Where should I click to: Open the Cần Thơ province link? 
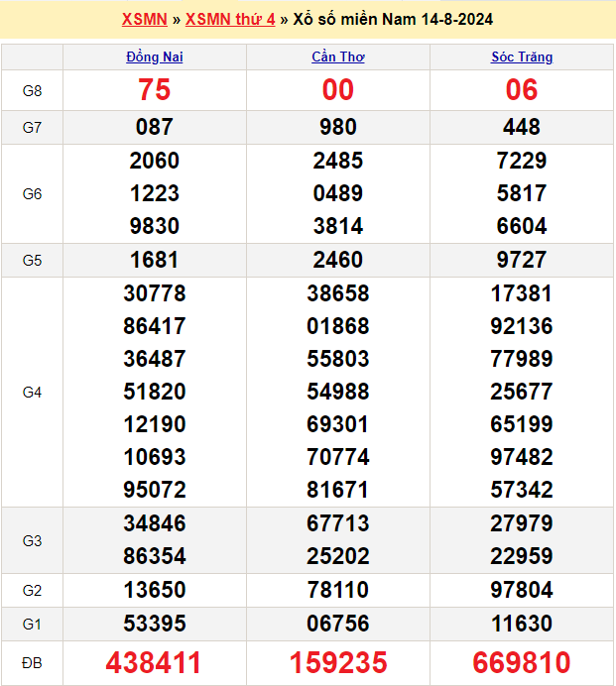(338, 57)
